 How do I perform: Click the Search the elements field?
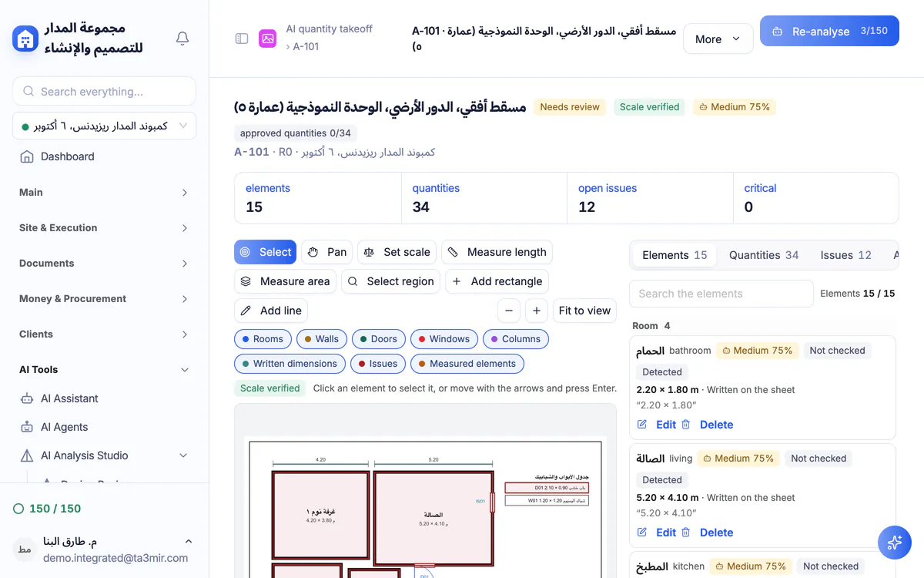[721, 294]
